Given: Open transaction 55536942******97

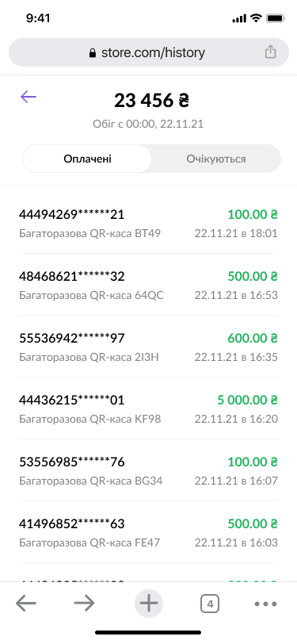Looking at the screenshot, I should [x=149, y=347].
